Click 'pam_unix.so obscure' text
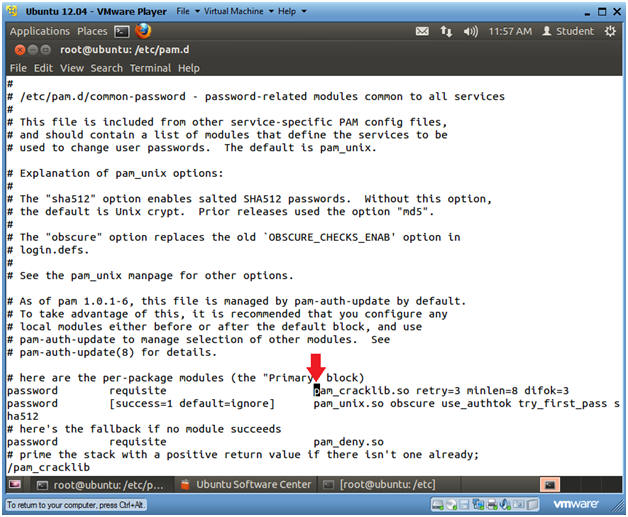The height and width of the screenshot is (517, 628). [x=374, y=403]
